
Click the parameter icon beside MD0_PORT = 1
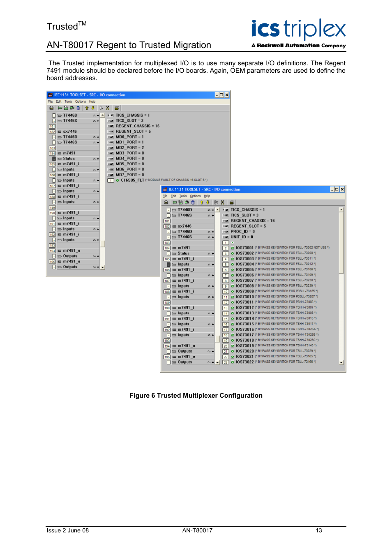pos(111,137)
